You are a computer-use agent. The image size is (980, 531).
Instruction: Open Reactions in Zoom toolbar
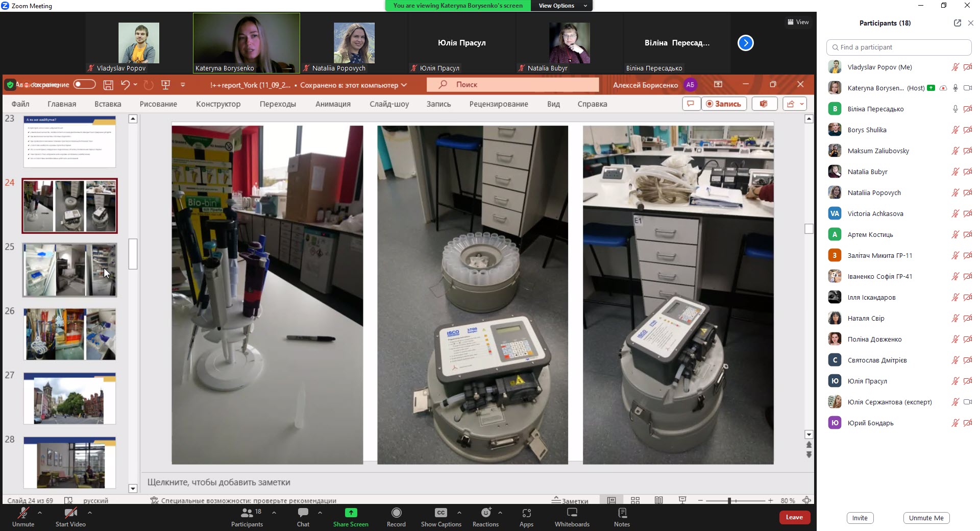click(486, 513)
